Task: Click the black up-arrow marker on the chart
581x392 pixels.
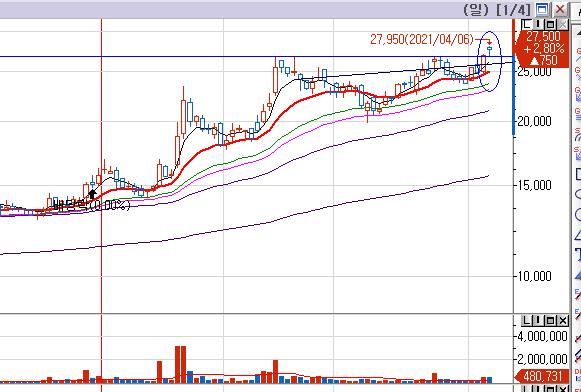Action: [x=93, y=194]
